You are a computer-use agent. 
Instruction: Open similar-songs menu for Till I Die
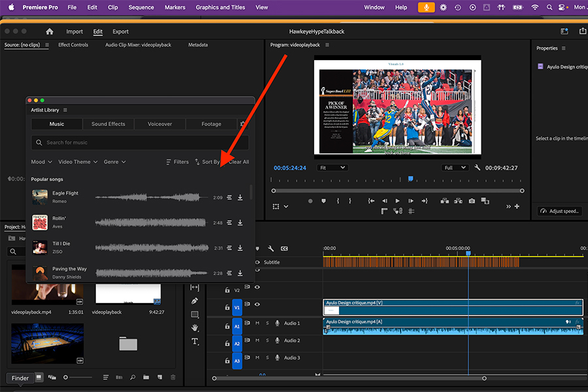(x=229, y=248)
